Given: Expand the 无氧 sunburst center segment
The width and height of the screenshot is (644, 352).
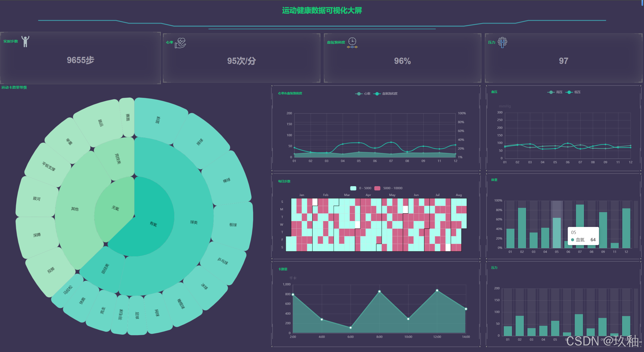Looking at the screenshot, I should [x=115, y=208].
